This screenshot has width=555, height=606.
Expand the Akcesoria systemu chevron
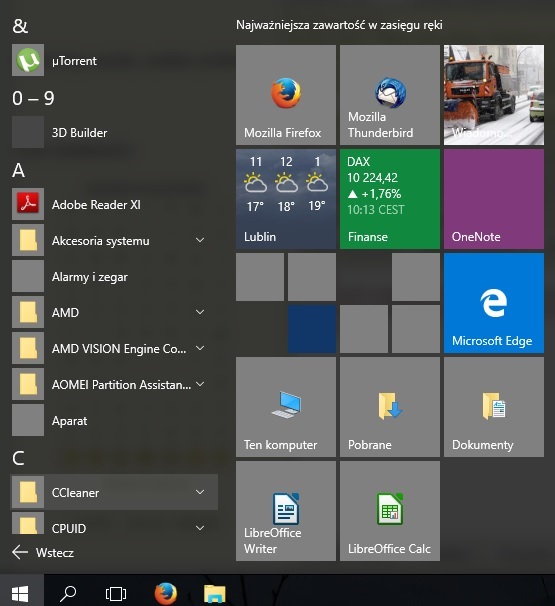(200, 240)
